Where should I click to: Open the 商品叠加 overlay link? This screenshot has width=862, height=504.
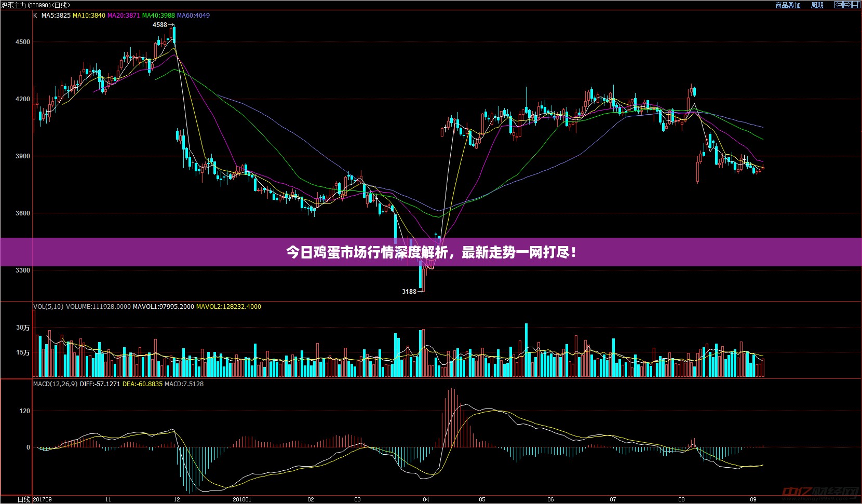point(788,5)
